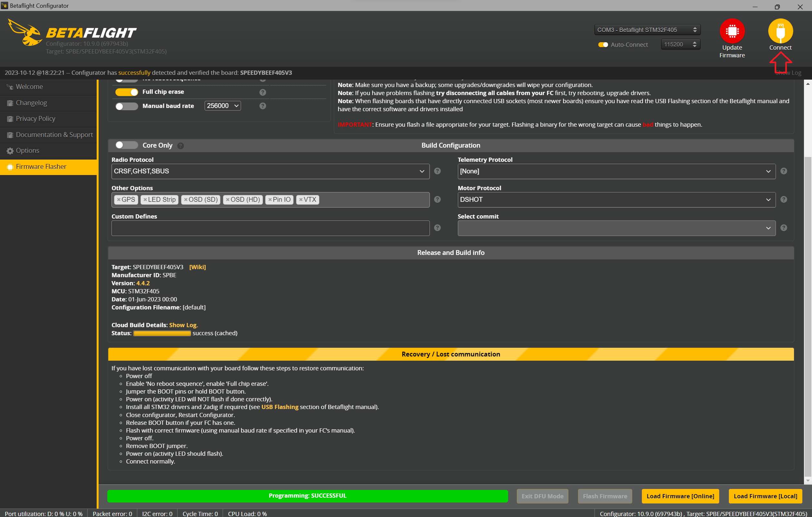Remove the Pin IO option tag
Screen dimensions: 812x517
pyautogui.click(x=270, y=200)
